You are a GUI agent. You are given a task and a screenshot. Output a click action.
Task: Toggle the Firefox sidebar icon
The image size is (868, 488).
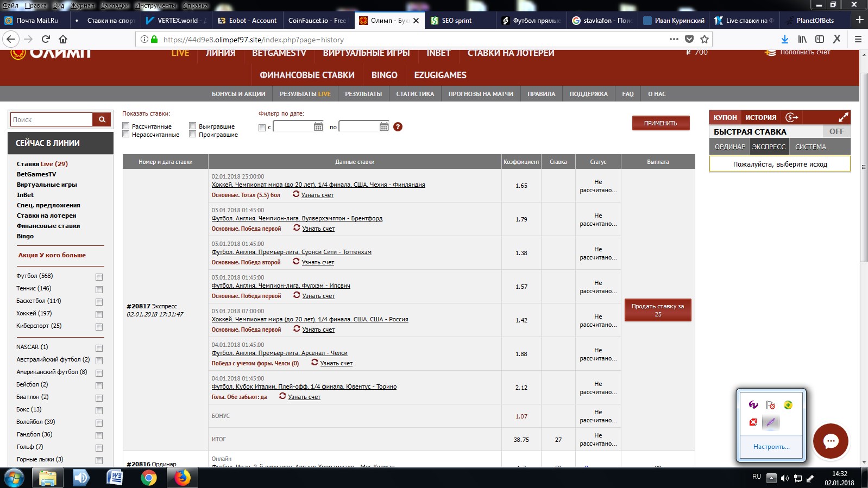[820, 39]
